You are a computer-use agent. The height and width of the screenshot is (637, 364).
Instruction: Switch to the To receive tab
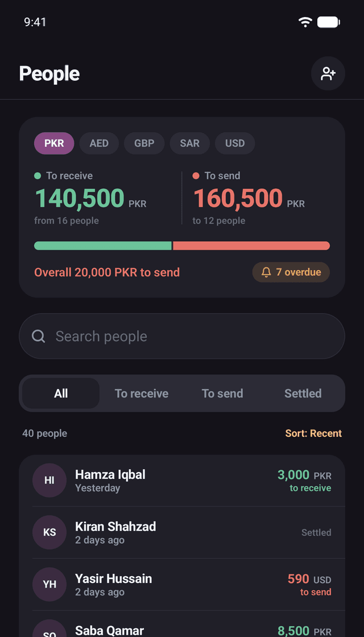142,393
